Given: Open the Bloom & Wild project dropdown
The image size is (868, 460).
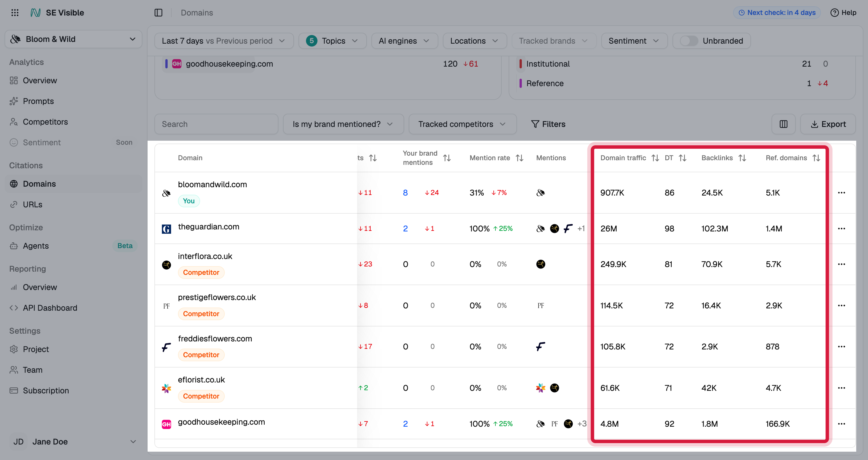Looking at the screenshot, I should pyautogui.click(x=73, y=39).
